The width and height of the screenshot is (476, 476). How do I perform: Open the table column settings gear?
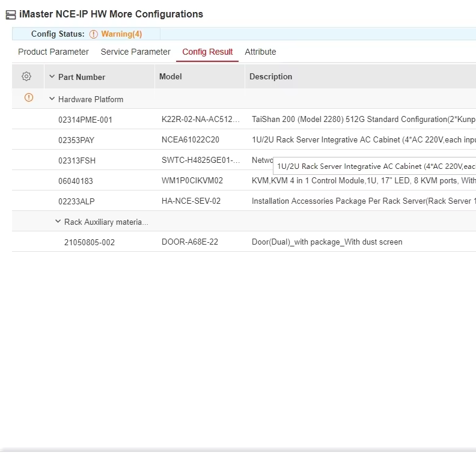tap(26, 76)
